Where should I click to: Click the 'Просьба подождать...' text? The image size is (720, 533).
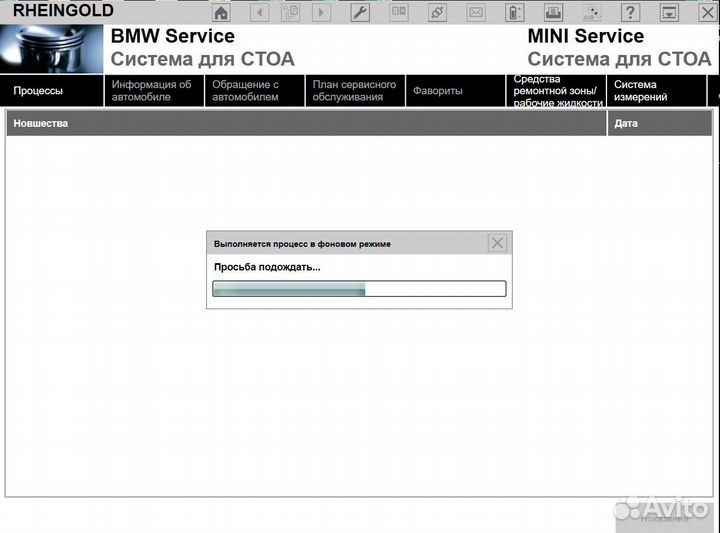pos(267,267)
